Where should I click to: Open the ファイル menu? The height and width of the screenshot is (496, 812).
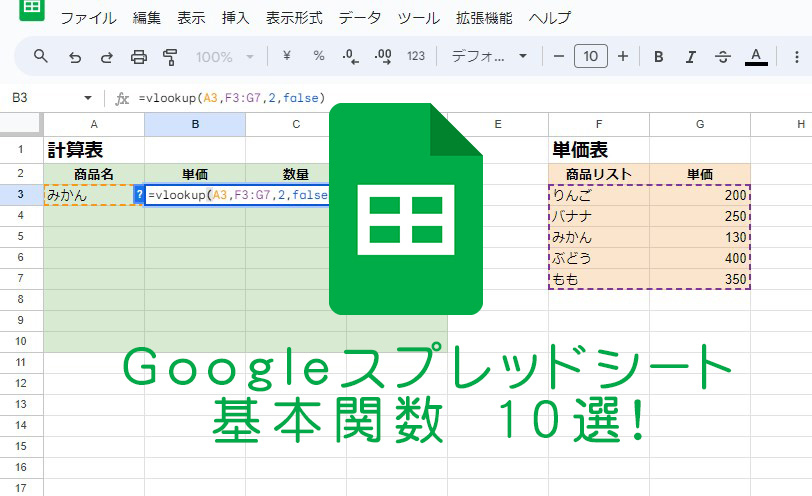pyautogui.click(x=89, y=18)
